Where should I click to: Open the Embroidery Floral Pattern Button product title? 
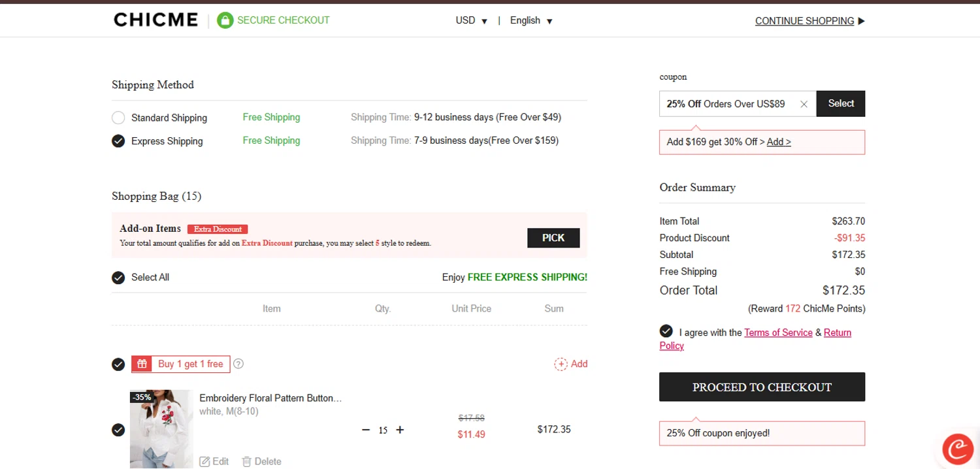tap(270, 398)
